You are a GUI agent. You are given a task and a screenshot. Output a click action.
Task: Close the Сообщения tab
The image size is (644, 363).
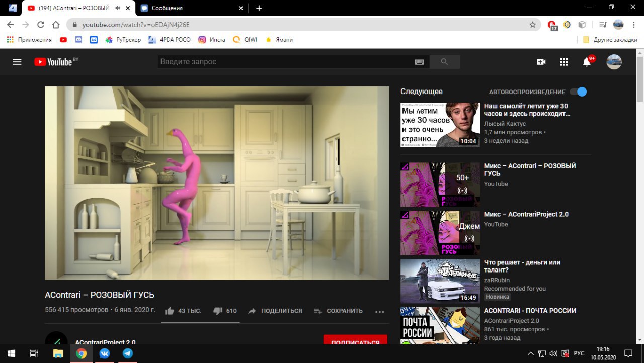click(241, 8)
